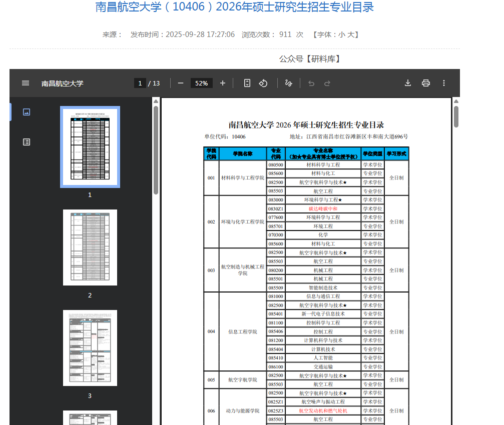Viewport: 504px width, 425px height.
Task: Select the draw annotation tool
Action: (288, 83)
